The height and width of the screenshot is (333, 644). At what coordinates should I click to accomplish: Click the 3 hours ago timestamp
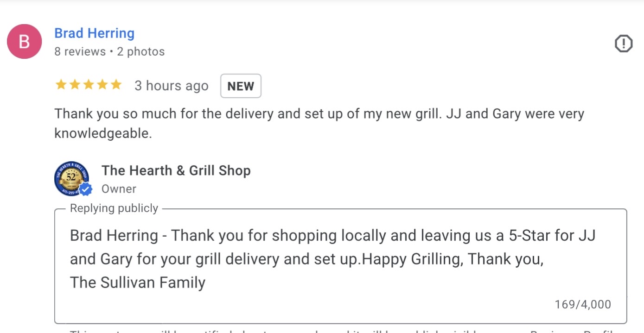172,86
